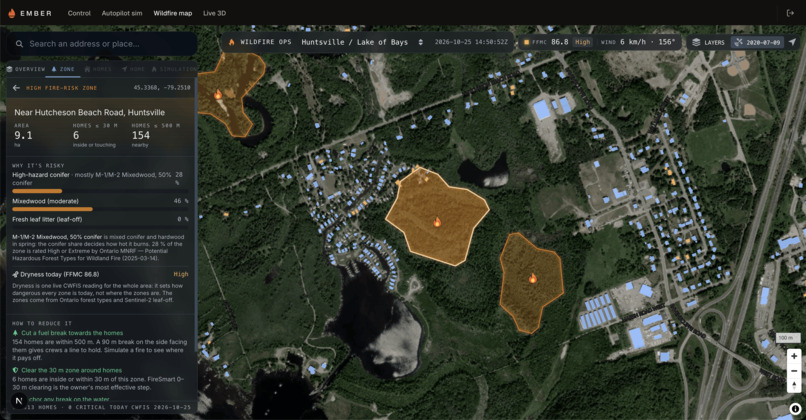Click the sign-out icon in the header
806x420 pixels.
[791, 13]
